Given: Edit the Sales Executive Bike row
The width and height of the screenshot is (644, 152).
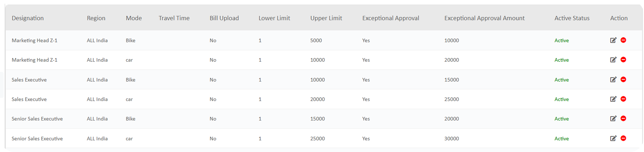Looking at the screenshot, I should (613, 79).
